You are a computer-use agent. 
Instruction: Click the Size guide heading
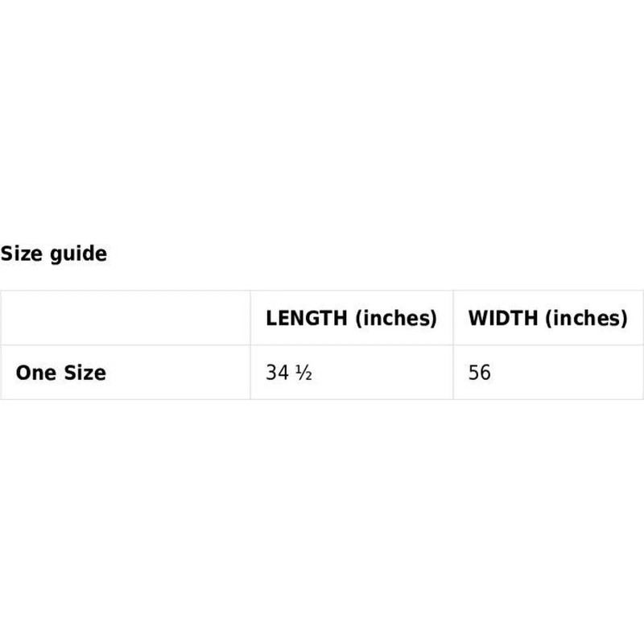[x=53, y=254]
